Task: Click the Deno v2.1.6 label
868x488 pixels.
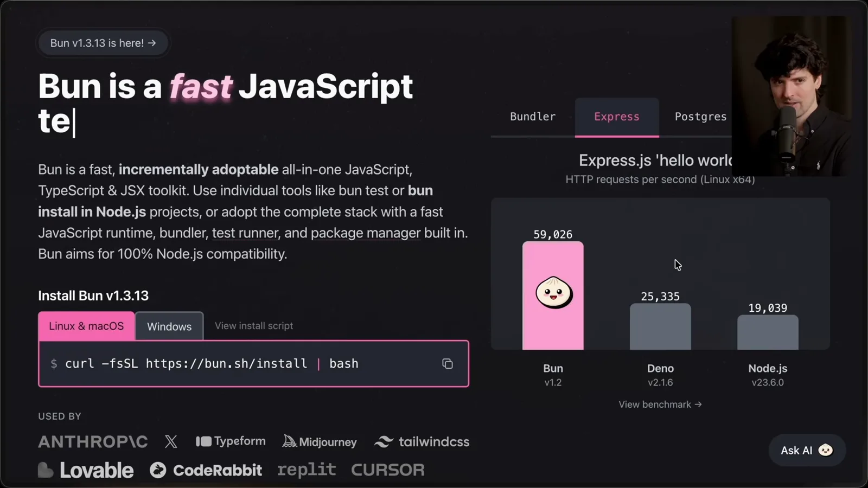Action: click(x=660, y=375)
